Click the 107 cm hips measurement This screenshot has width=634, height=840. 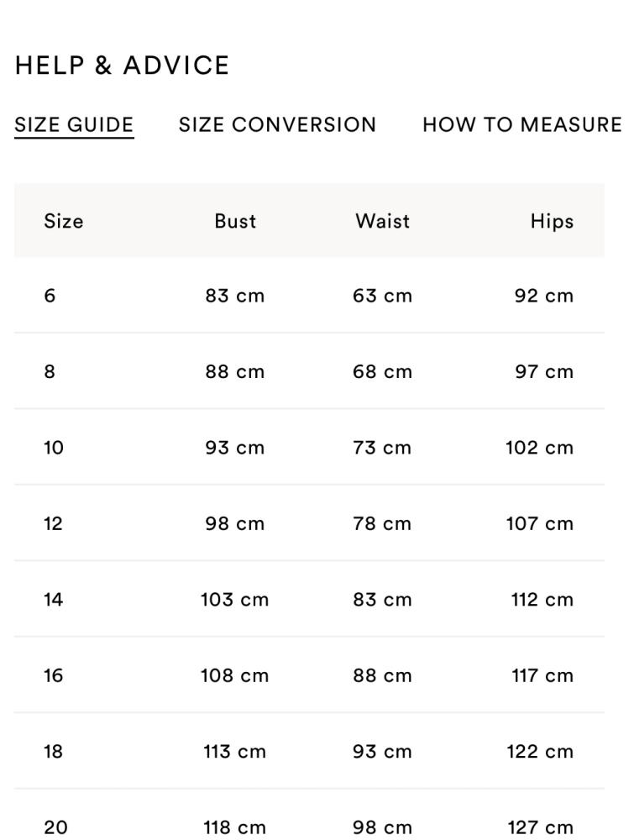pyautogui.click(x=539, y=523)
